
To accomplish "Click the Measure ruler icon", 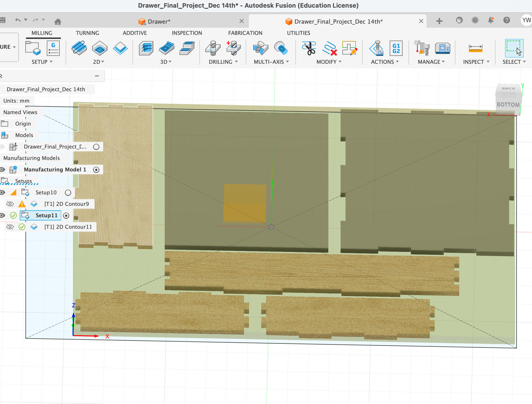I will click(475, 48).
